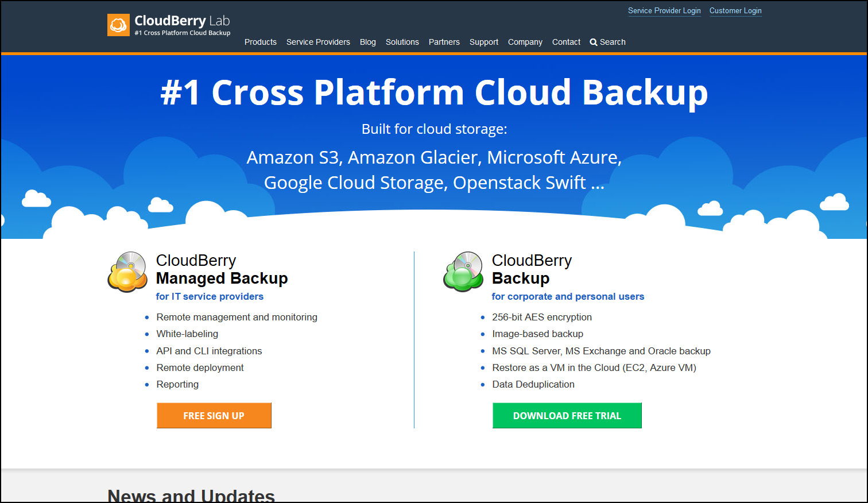Select the green CloudBerry Backup product icon
This screenshot has width=868, height=503.
463,273
